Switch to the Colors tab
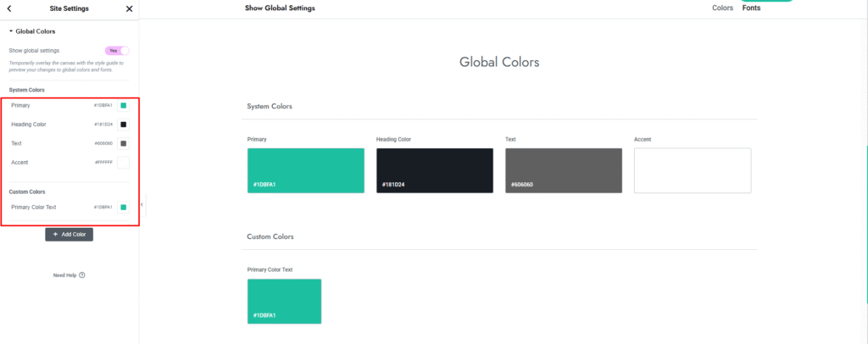Screen dimensions: 868x344 [722, 8]
